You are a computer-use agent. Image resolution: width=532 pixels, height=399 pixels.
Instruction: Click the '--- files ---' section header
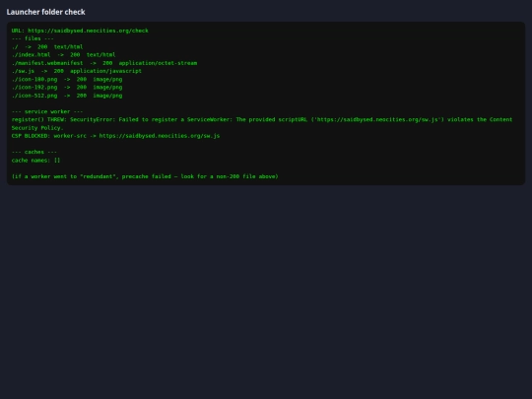click(x=33, y=38)
